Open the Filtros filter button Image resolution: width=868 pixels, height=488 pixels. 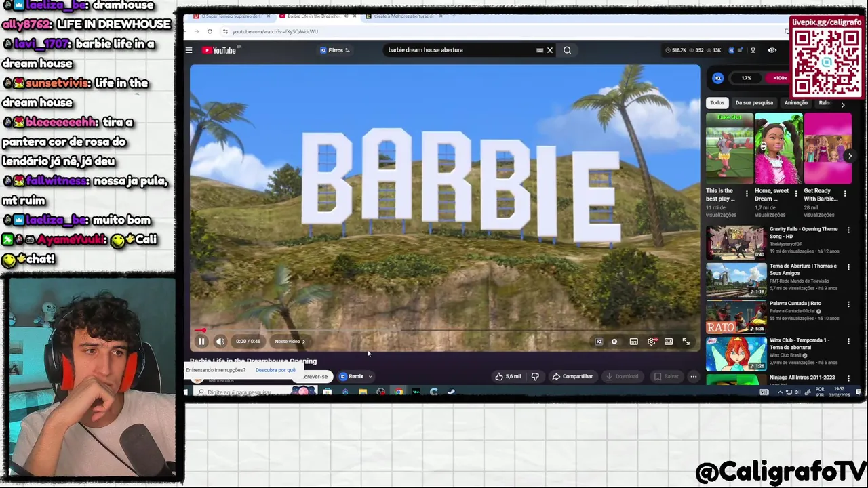(335, 50)
